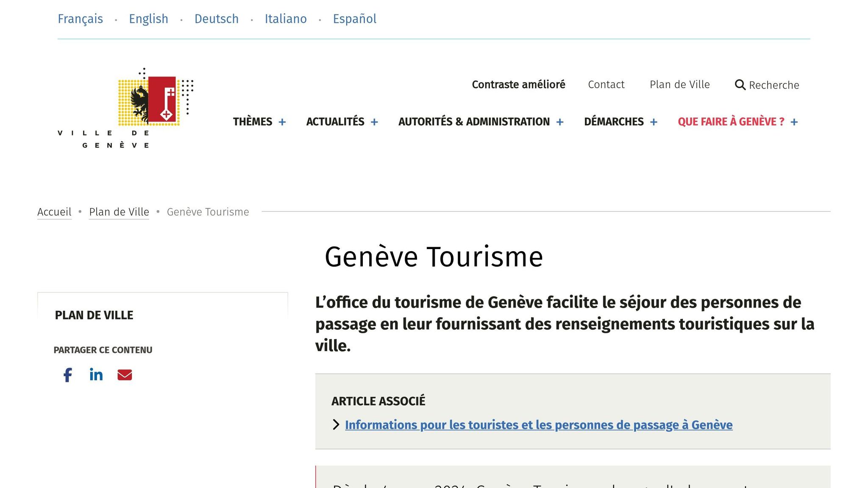
Task: Switch language to English
Action: 148,19
